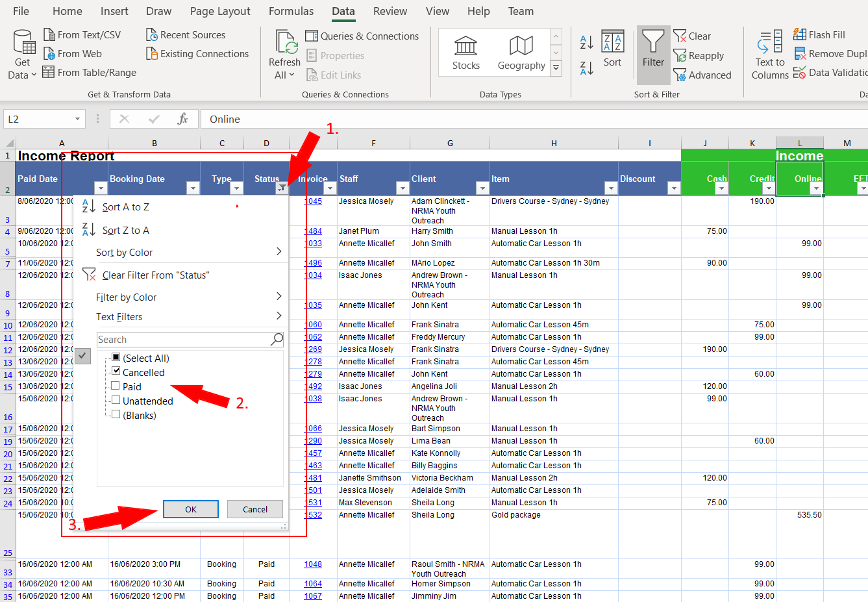Check the (Blanks) checkbox
868x602 pixels.
(116, 414)
